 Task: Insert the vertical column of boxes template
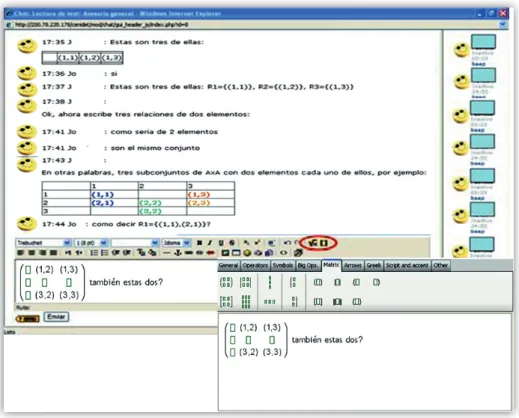tap(270, 282)
